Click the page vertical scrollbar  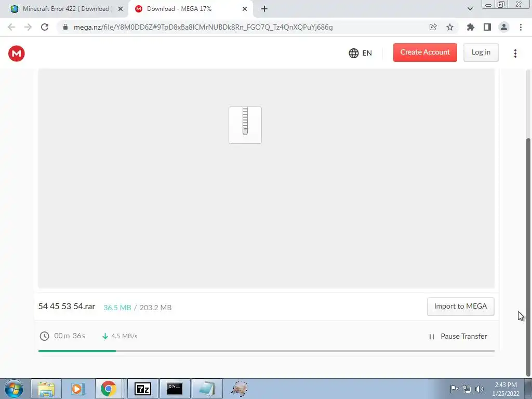[x=528, y=258]
